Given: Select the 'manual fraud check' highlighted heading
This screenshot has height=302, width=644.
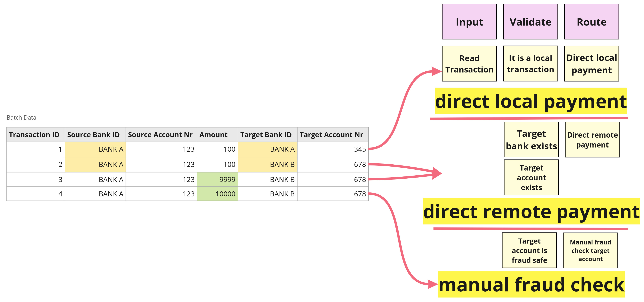Looking at the screenshot, I should coord(531,284).
